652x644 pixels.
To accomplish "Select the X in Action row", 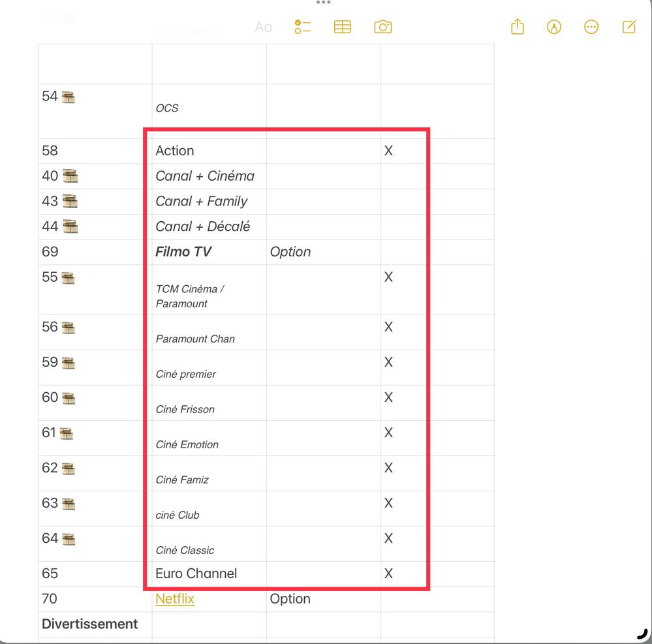I will [x=388, y=151].
